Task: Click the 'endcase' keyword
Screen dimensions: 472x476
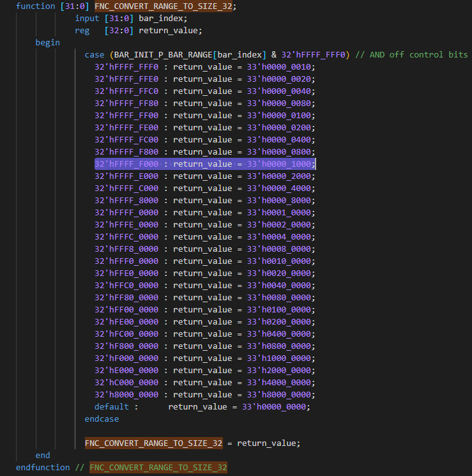Action: [102, 418]
